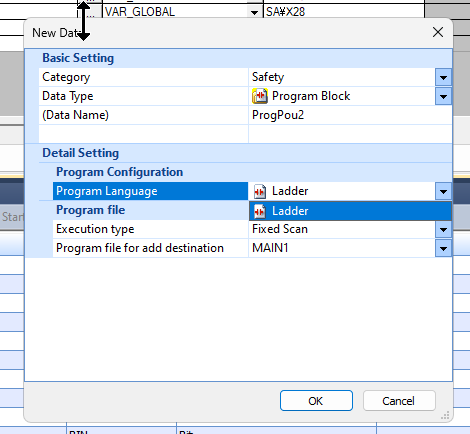Click the Fixed Scan value
Viewport: 470px width, 434px height.
(x=342, y=229)
